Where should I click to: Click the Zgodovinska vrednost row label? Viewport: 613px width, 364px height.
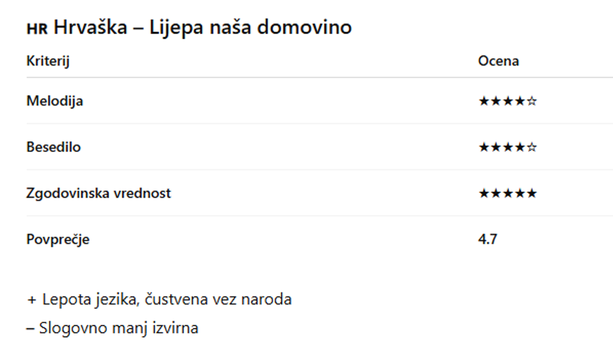[98, 193]
